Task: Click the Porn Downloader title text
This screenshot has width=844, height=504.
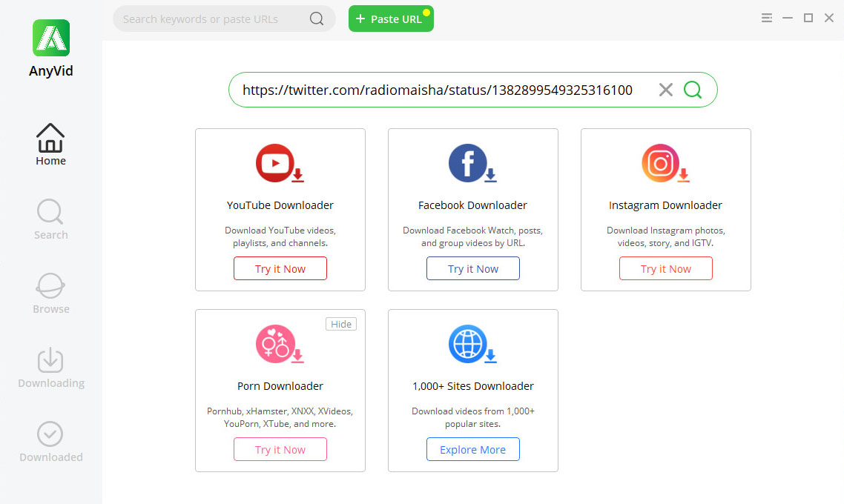Action: pyautogui.click(x=280, y=386)
